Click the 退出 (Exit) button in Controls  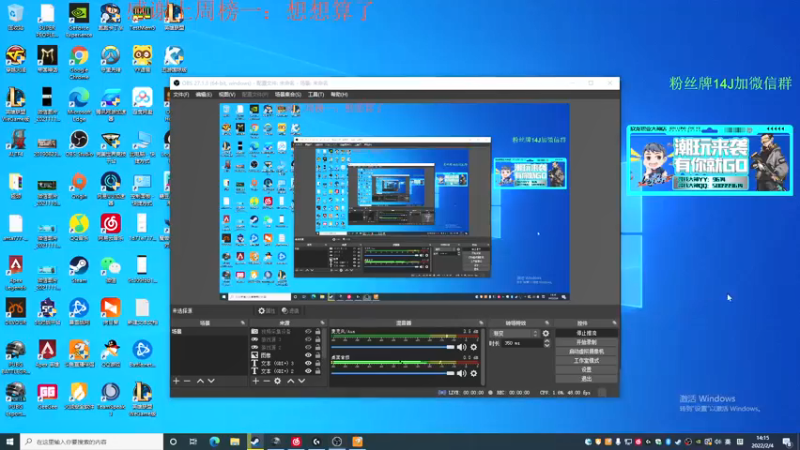pyautogui.click(x=586, y=379)
